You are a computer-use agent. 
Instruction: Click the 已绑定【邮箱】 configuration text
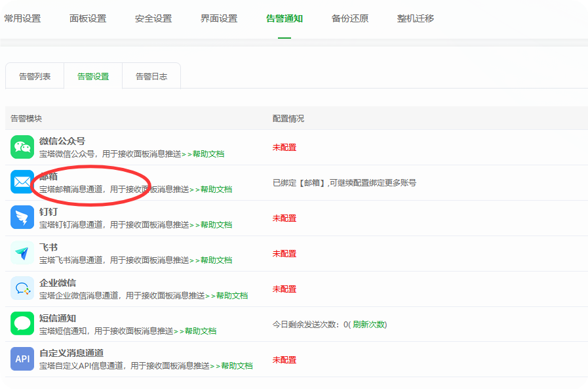click(x=344, y=183)
